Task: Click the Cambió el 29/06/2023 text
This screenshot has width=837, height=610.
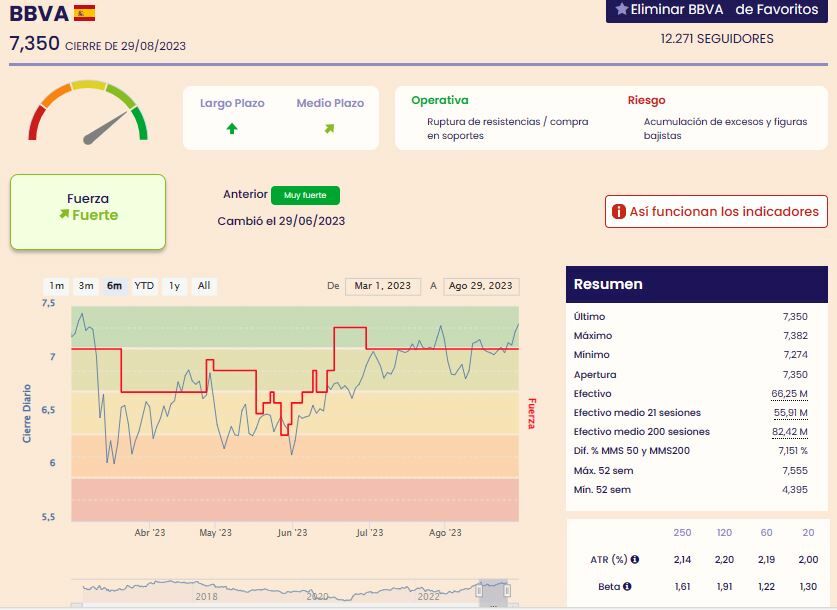Action: point(281,221)
